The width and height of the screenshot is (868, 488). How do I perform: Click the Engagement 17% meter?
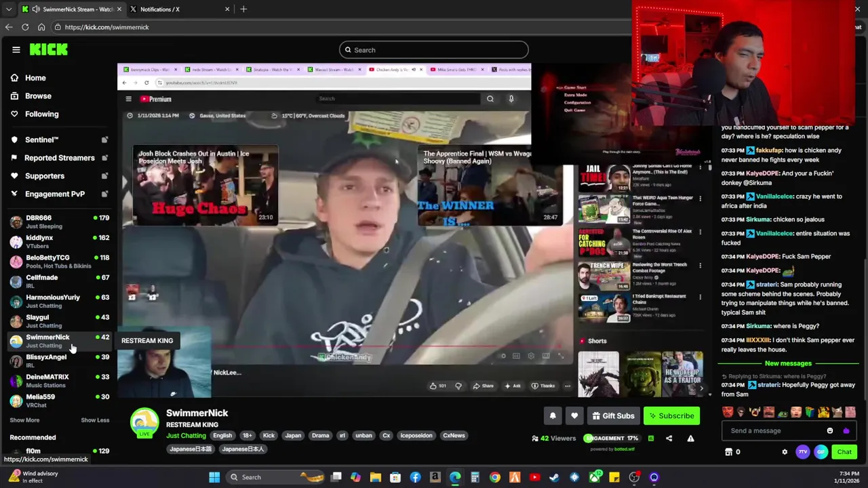coord(611,439)
